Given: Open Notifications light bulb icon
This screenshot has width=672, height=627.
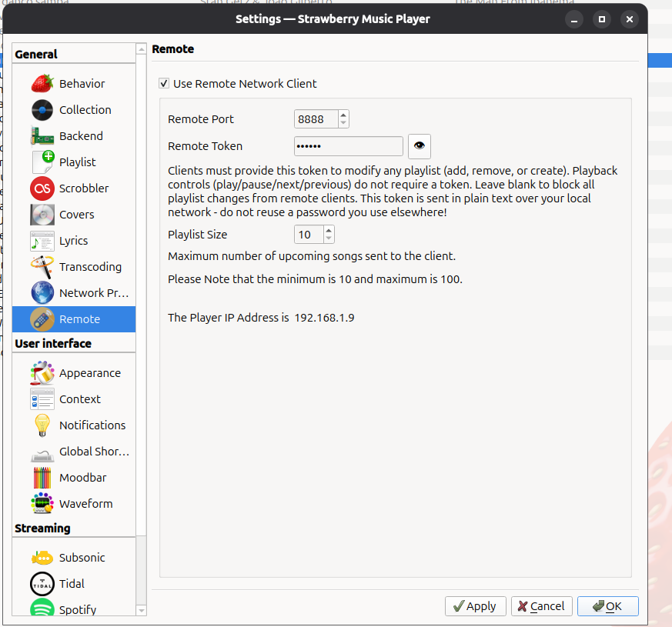Looking at the screenshot, I should click(x=42, y=425).
